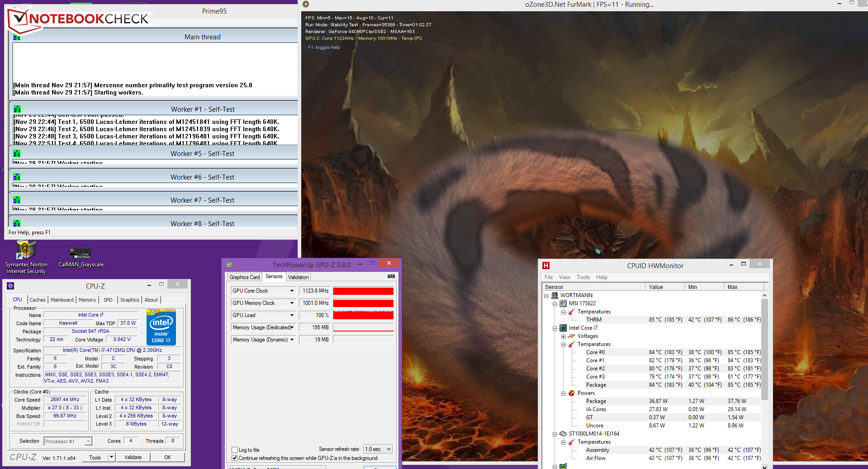
Task: Click thermometer icon under Intel Core i7
Action: click(572, 344)
